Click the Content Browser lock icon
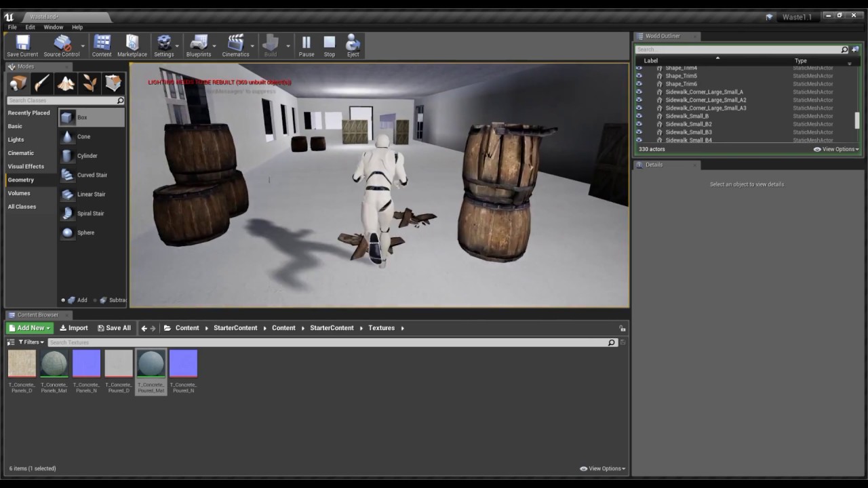Viewport: 868px width, 488px height. (x=622, y=328)
